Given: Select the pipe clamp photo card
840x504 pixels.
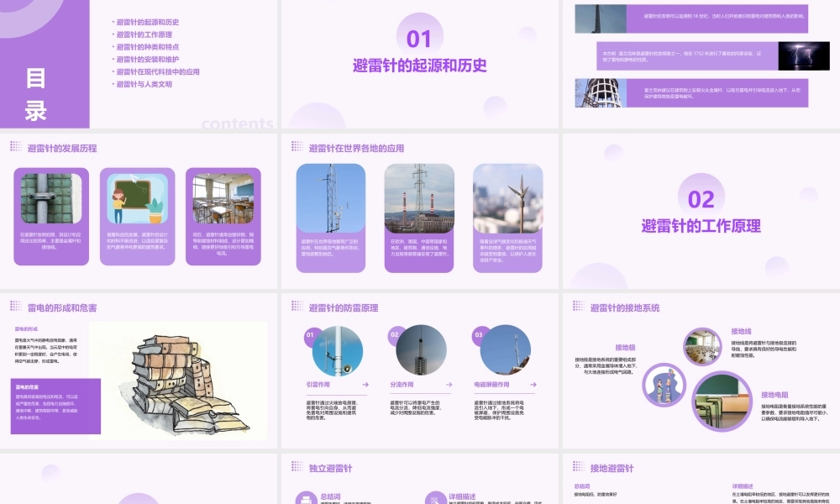Looking at the screenshot, I should click(51, 199).
